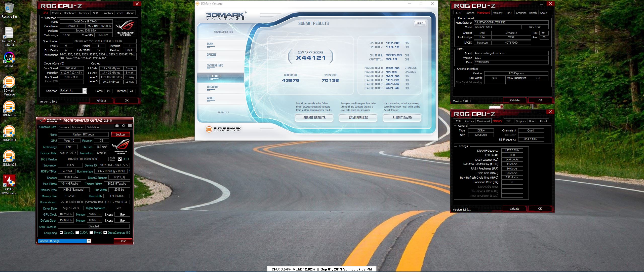Open Socket #1 selection dropdown
Image resolution: width=644 pixels, height=272 pixels.
coord(85,91)
